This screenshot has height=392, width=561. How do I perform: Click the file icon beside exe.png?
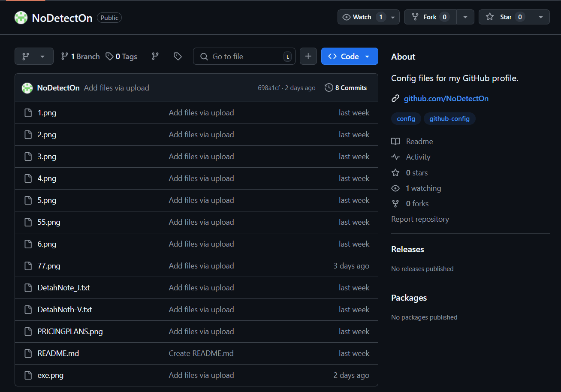28,375
